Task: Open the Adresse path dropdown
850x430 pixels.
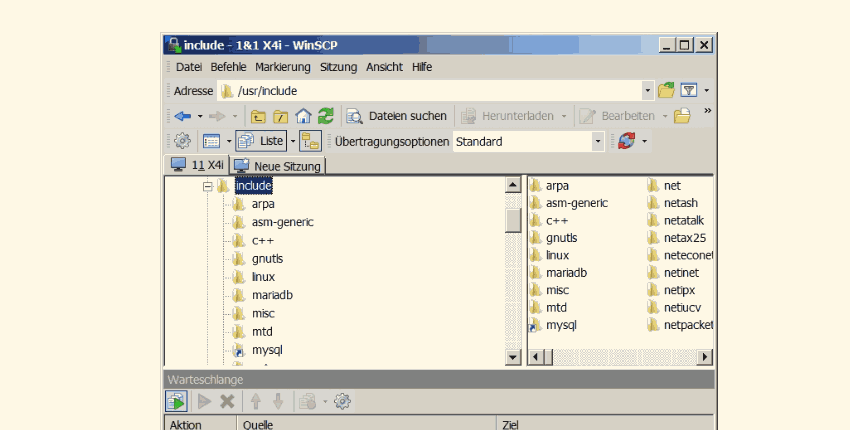Action: click(648, 91)
